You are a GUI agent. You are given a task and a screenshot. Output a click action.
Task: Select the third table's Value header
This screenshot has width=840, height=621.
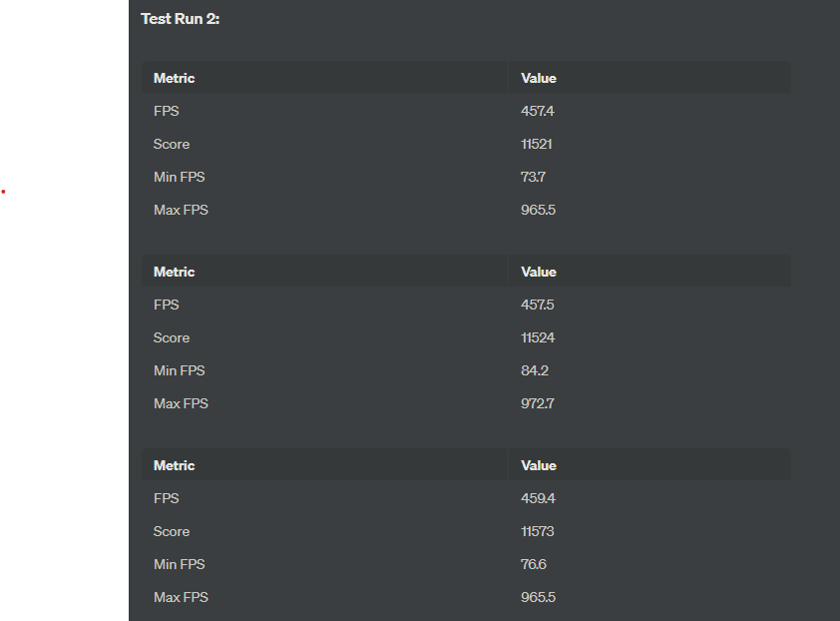tap(539, 465)
